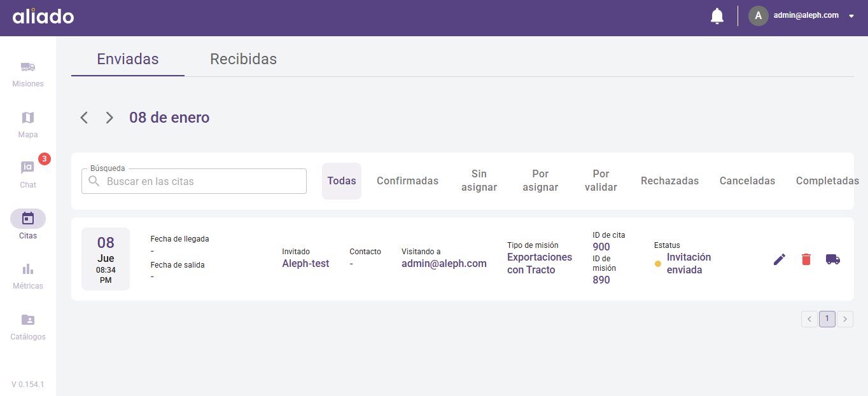This screenshot has width=868, height=396.
Task: Go to pagination page 1
Action: pos(827,319)
